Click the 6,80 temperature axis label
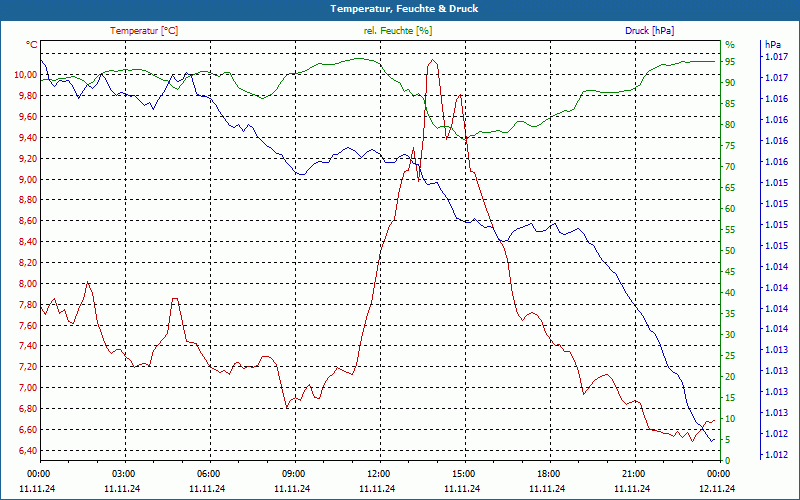This screenshot has width=800, height=500. coord(28,409)
